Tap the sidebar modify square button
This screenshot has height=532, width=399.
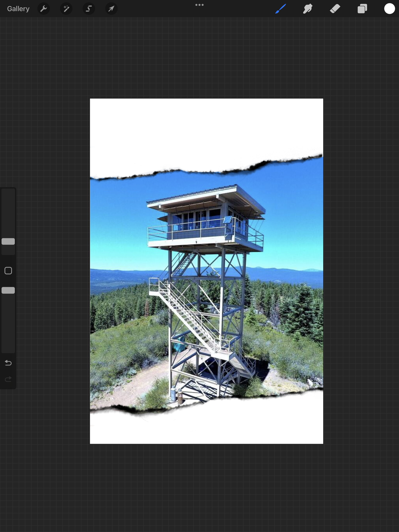(x=8, y=270)
